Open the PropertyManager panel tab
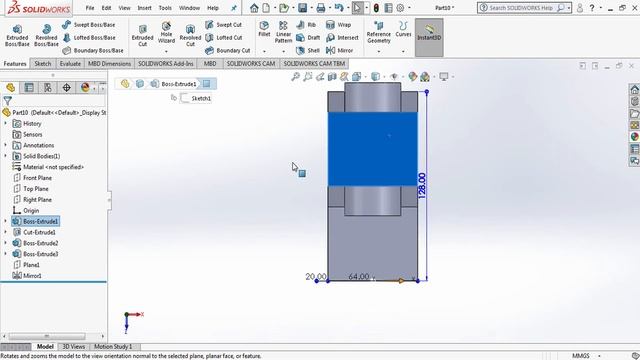The width and height of the screenshot is (640, 360). pyautogui.click(x=29, y=88)
